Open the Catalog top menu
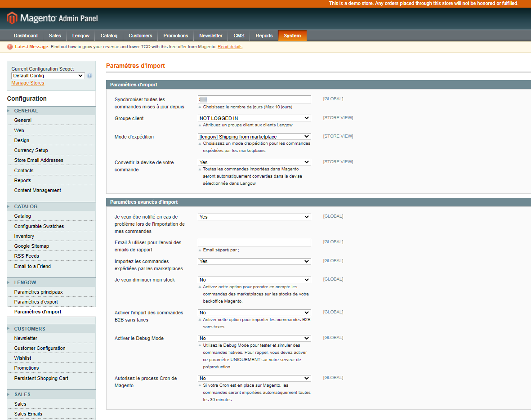This screenshot has height=420, width=531. (x=109, y=36)
